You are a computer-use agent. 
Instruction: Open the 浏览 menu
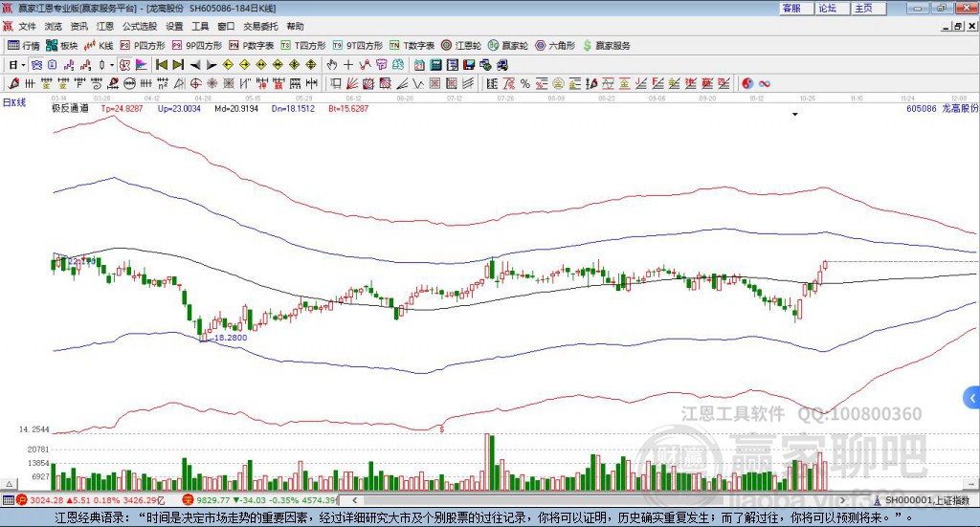54,26
